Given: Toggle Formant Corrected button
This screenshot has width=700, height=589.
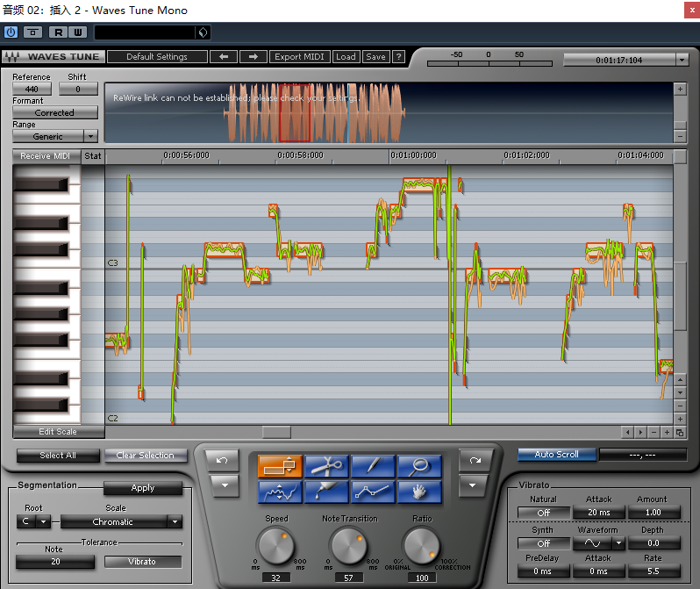Looking at the screenshot, I should (55, 112).
